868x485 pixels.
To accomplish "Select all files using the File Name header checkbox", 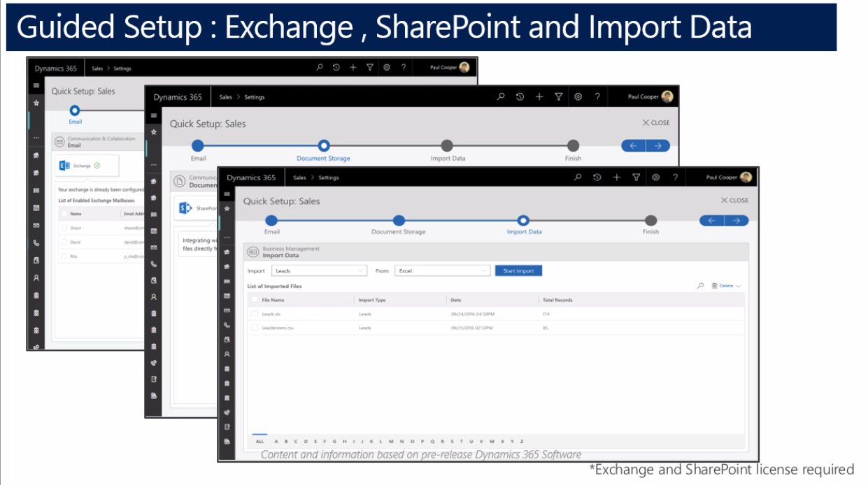I will (x=255, y=300).
